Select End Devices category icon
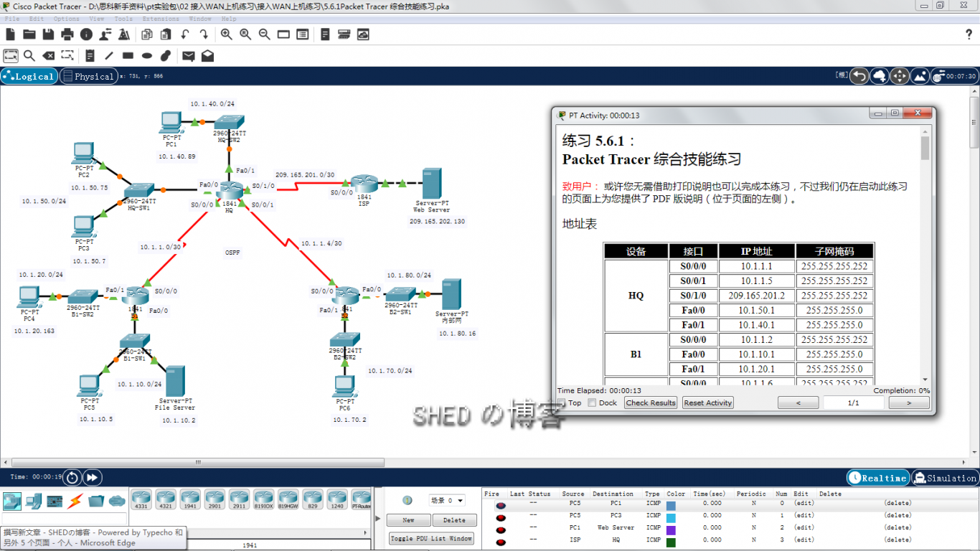Screen dimensions: 980x551 click(33, 501)
